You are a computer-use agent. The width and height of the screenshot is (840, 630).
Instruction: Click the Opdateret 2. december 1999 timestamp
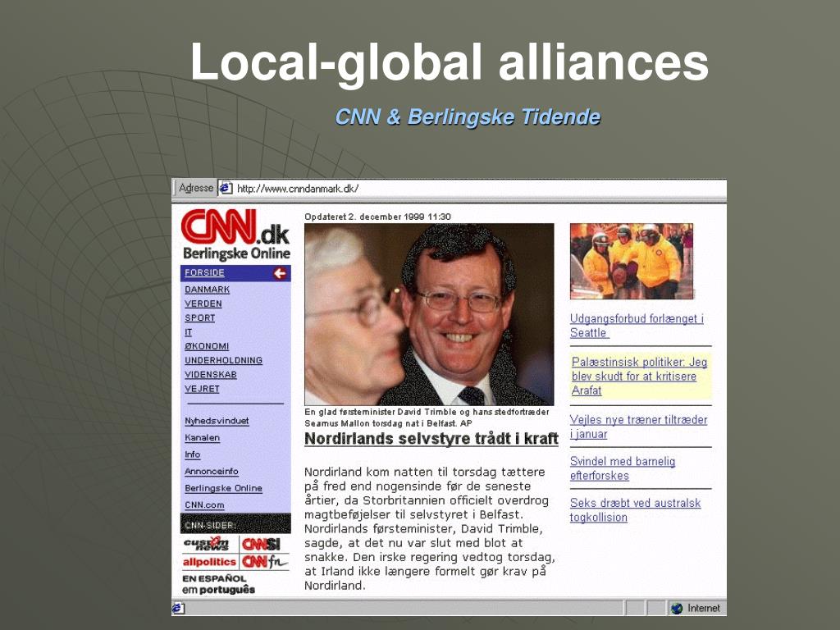click(377, 217)
